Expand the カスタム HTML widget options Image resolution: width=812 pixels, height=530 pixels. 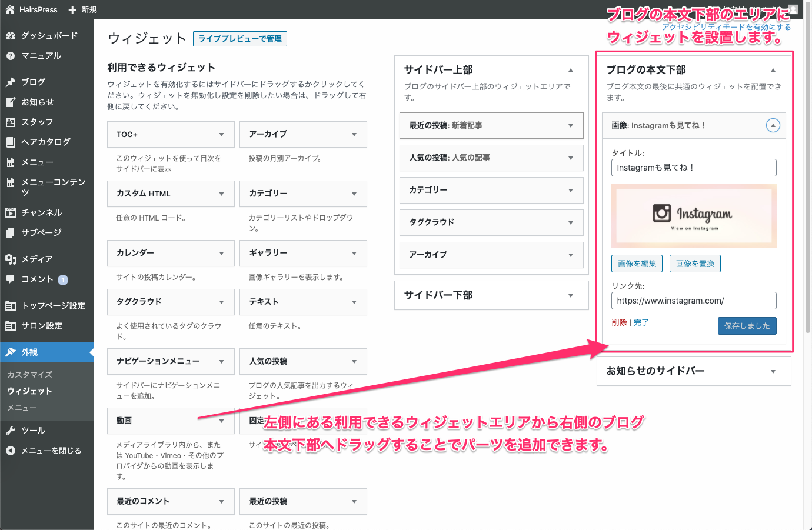point(221,194)
